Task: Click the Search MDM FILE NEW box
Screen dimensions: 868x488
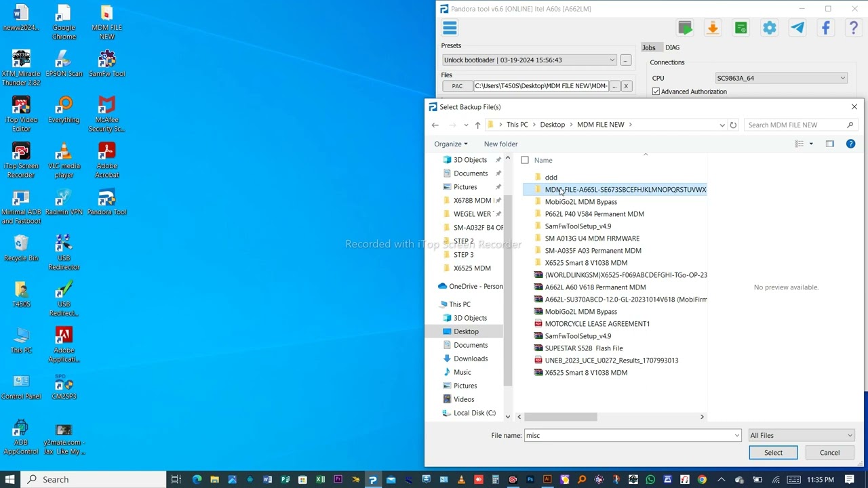Action: pyautogui.click(x=800, y=125)
